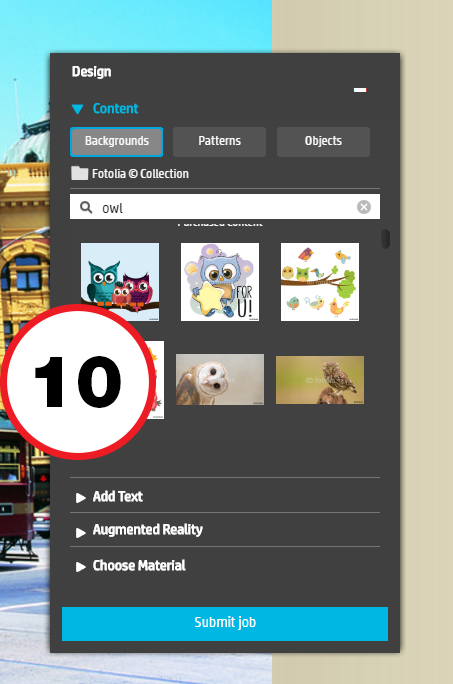Select the little owl on stump thumbnail
This screenshot has height=684, width=453.
point(320,380)
